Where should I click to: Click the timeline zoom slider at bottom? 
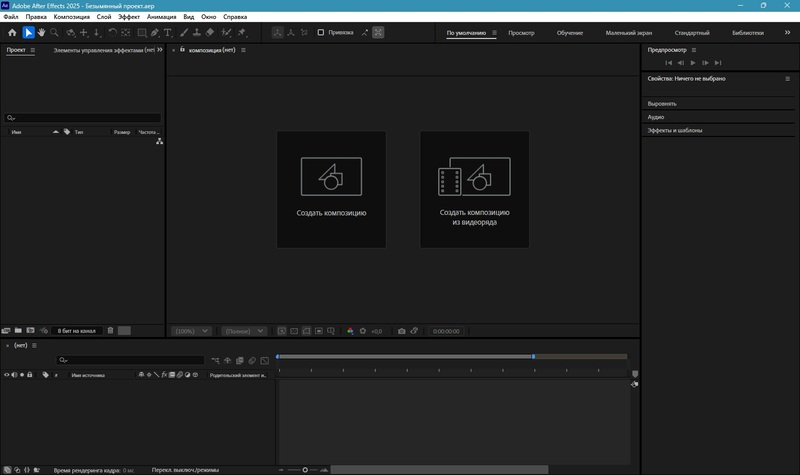(305, 469)
